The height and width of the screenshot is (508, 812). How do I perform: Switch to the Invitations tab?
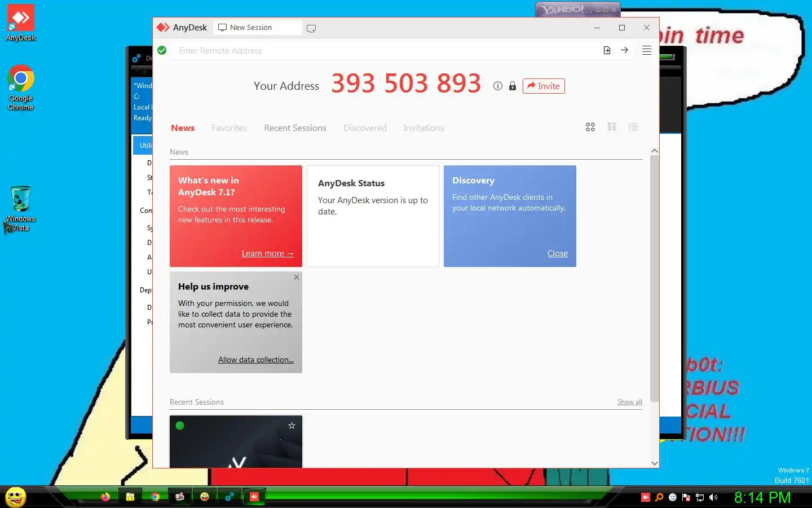click(423, 128)
